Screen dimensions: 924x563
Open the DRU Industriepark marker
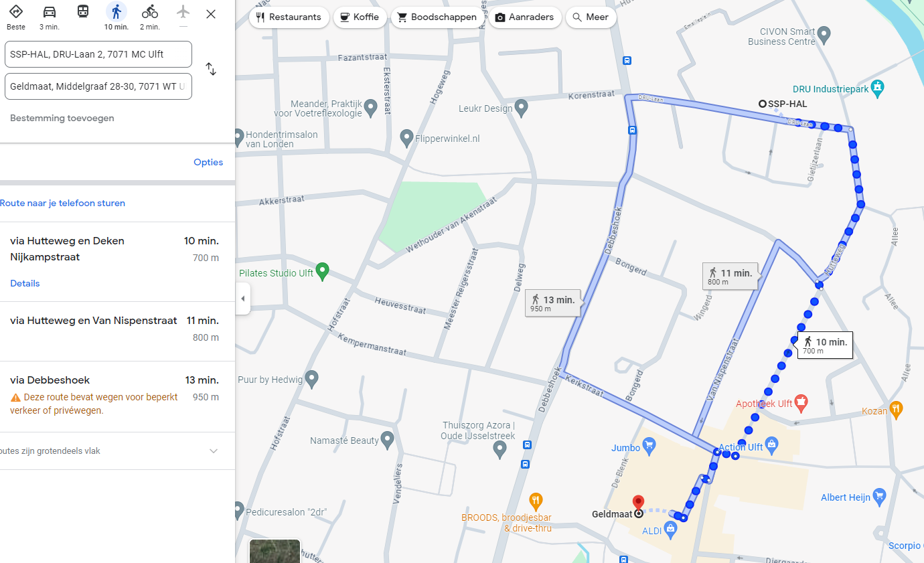[x=878, y=88]
